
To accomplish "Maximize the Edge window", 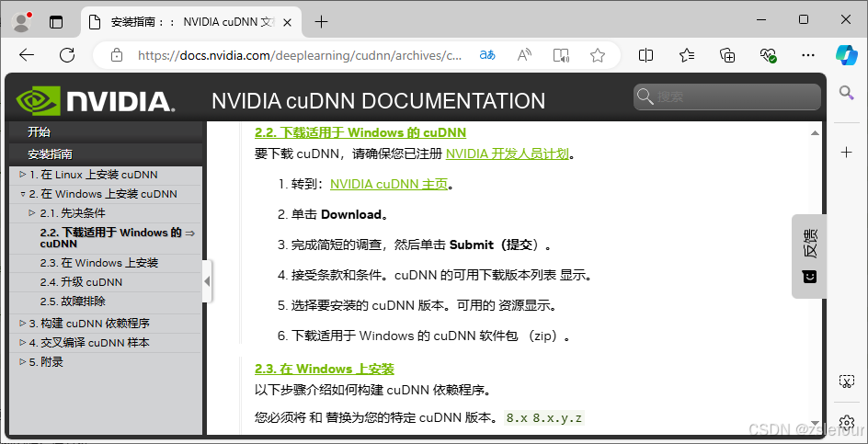I will pos(804,20).
